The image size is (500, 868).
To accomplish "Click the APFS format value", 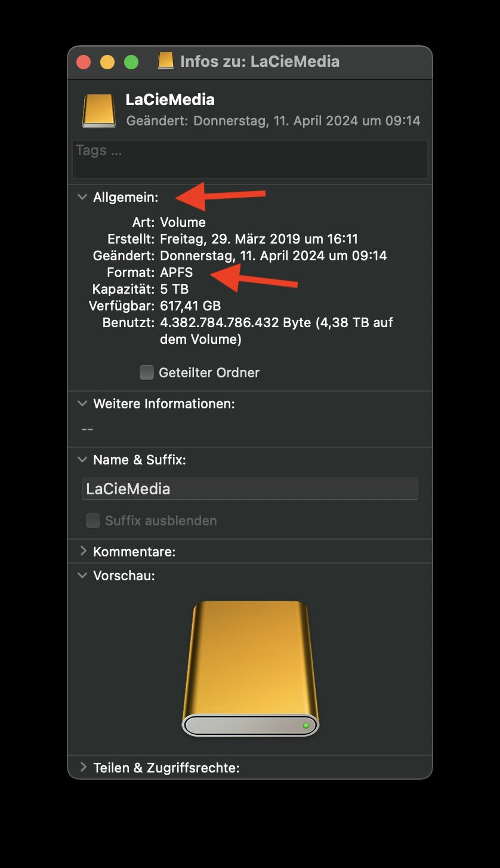I will 177,272.
